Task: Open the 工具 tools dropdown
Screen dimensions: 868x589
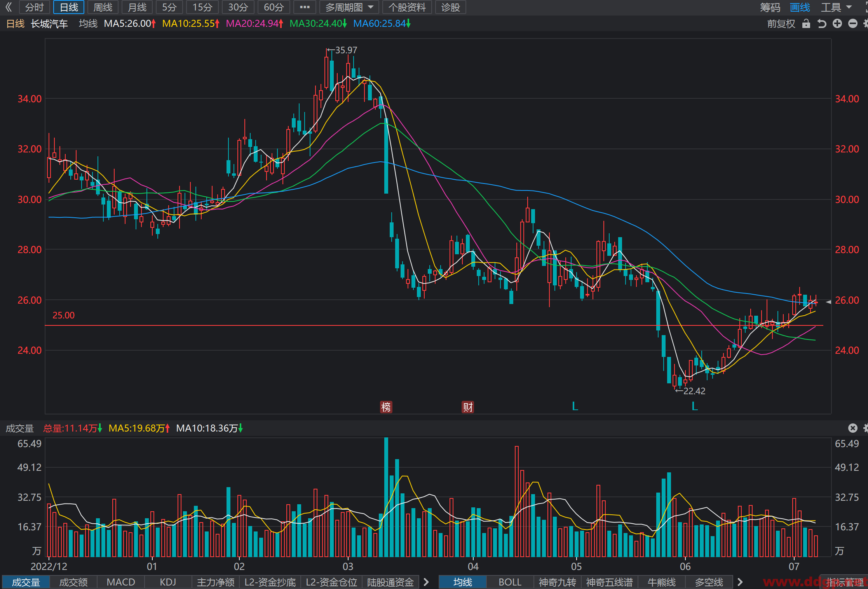Action: [836, 7]
